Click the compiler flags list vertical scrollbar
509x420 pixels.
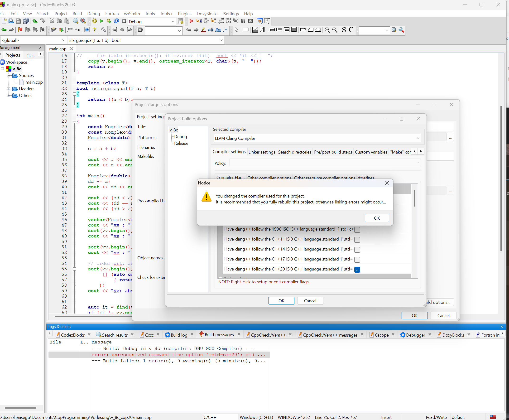pyautogui.click(x=414, y=198)
